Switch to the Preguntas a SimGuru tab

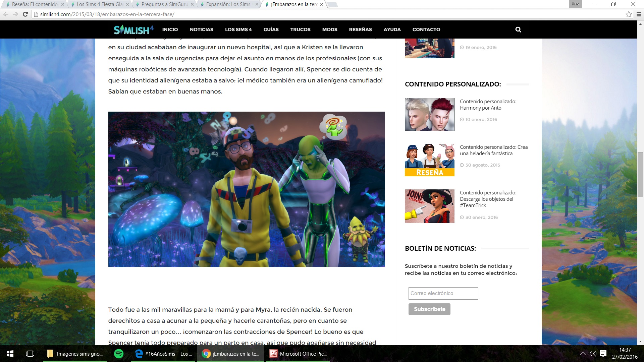[x=164, y=4]
